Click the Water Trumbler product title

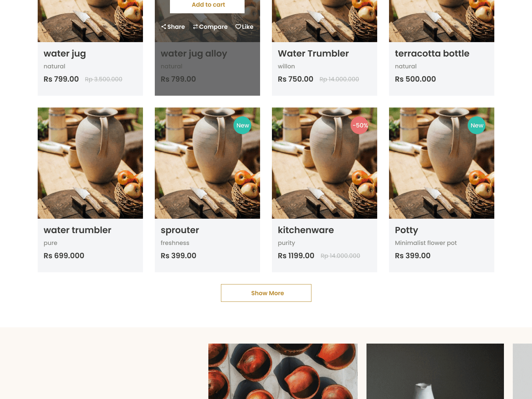[x=313, y=54]
